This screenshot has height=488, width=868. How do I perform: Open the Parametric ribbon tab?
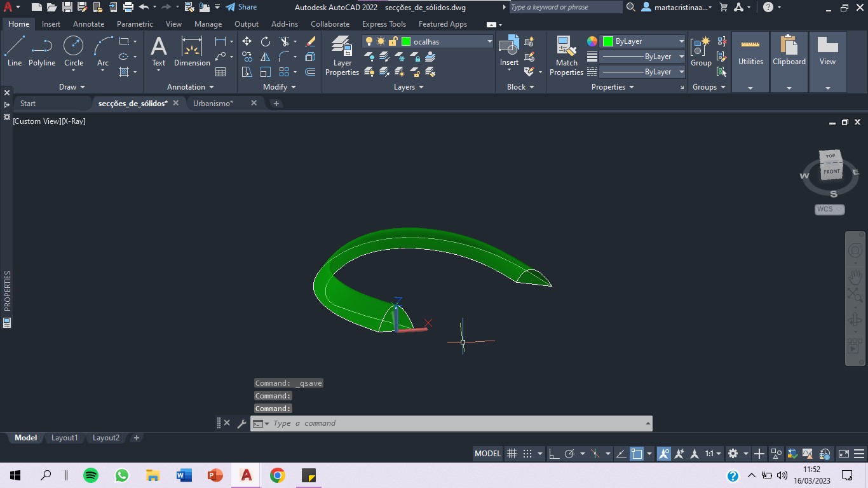(135, 24)
